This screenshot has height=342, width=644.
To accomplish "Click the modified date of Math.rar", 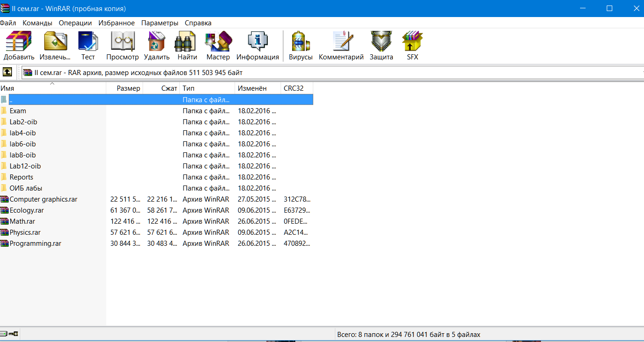I will click(x=257, y=221).
